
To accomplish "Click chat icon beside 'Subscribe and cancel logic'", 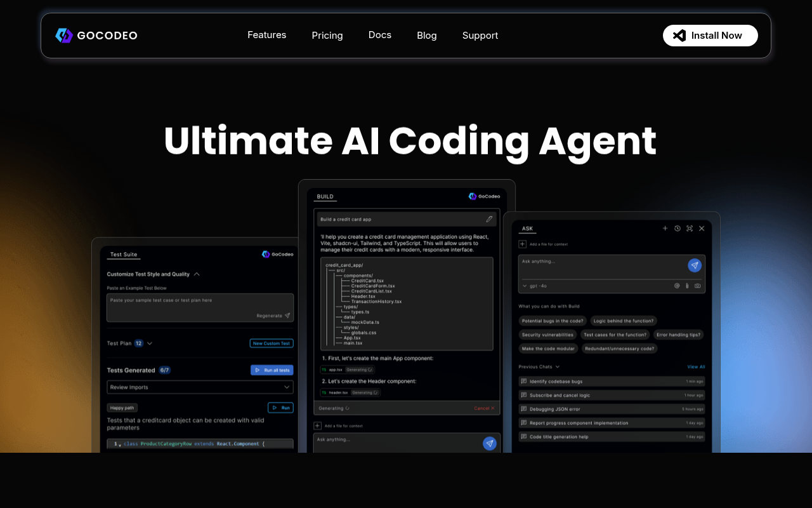I will click(524, 395).
